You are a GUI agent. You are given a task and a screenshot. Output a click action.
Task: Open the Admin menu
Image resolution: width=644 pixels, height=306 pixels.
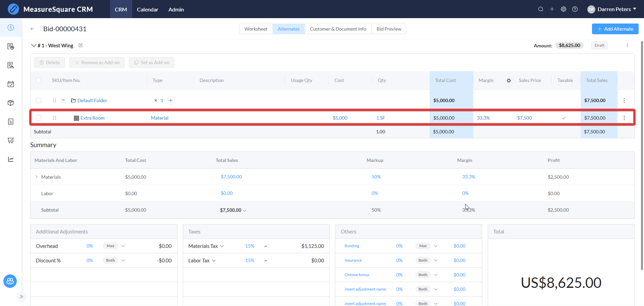[x=176, y=9]
